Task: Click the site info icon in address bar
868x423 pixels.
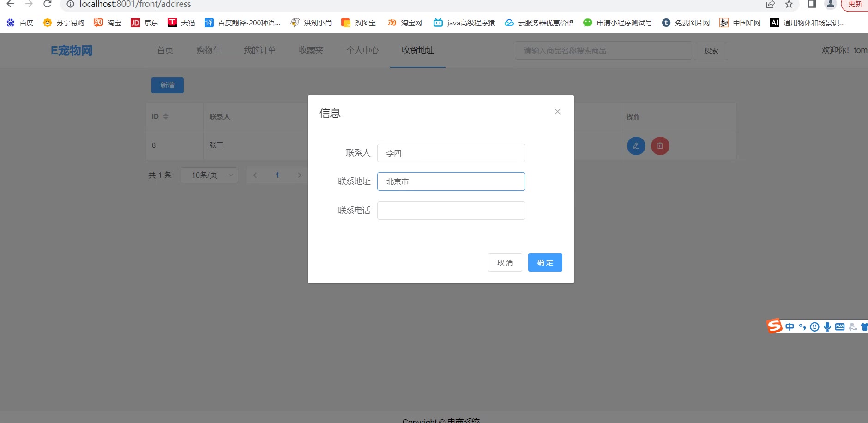Action: 70,4
